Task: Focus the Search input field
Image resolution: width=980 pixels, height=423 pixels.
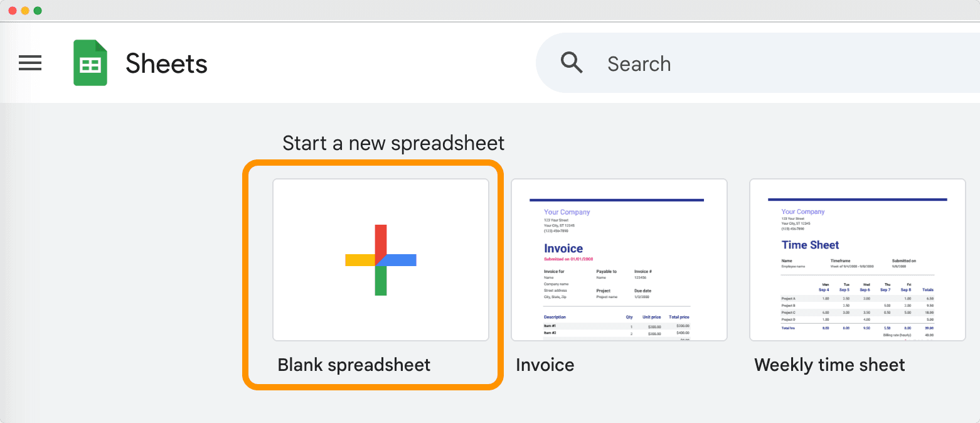Action: click(x=757, y=63)
